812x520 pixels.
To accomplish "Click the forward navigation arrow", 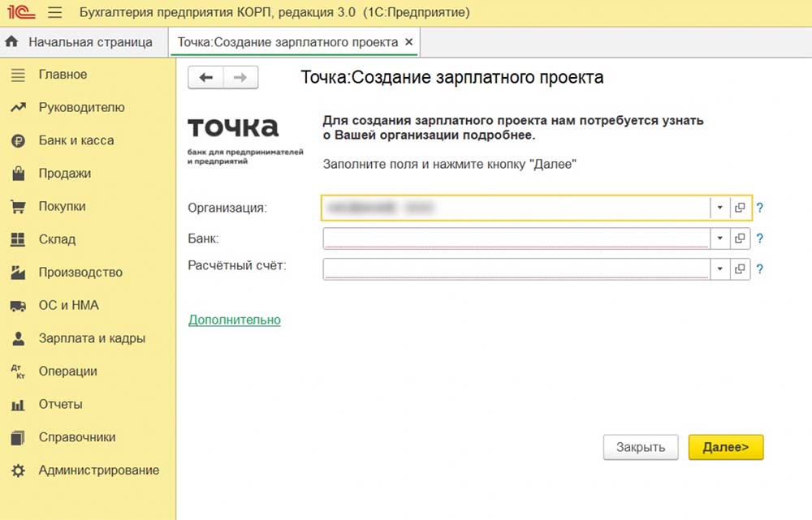I will 240,77.
